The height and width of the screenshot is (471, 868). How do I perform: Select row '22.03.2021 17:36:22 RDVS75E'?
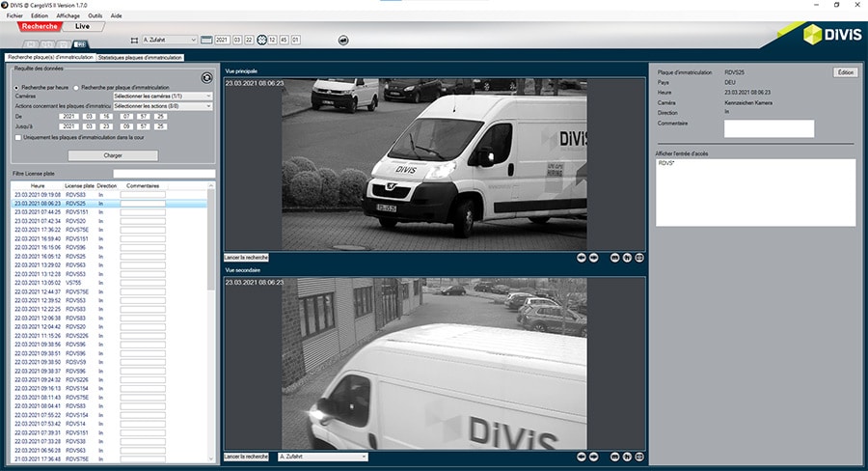(x=110, y=230)
